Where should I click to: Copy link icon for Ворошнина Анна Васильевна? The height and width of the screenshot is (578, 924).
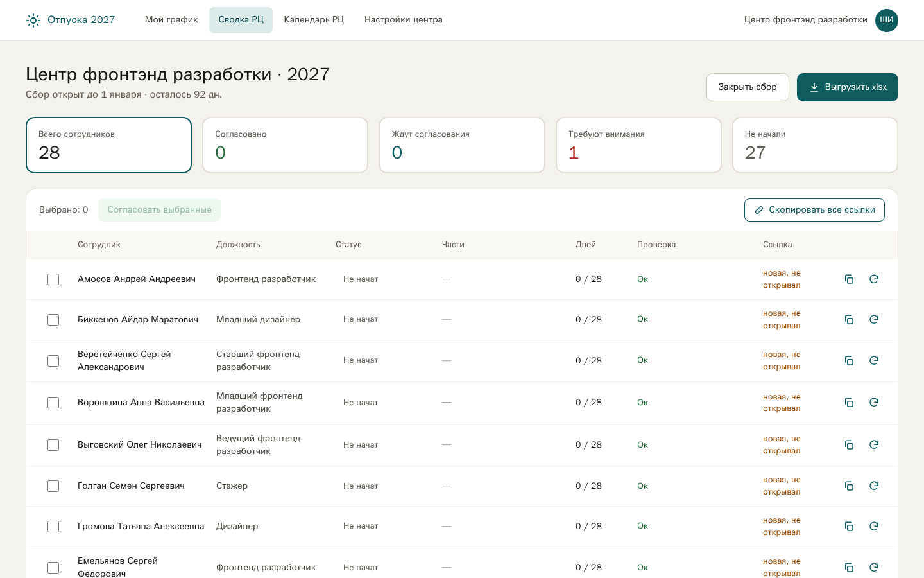pyautogui.click(x=849, y=403)
